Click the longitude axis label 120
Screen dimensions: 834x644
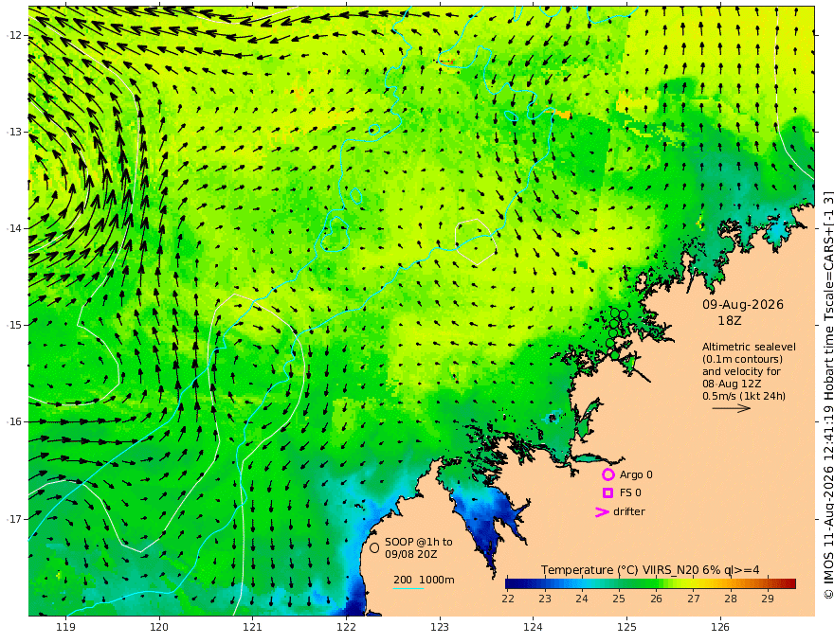pos(159,627)
